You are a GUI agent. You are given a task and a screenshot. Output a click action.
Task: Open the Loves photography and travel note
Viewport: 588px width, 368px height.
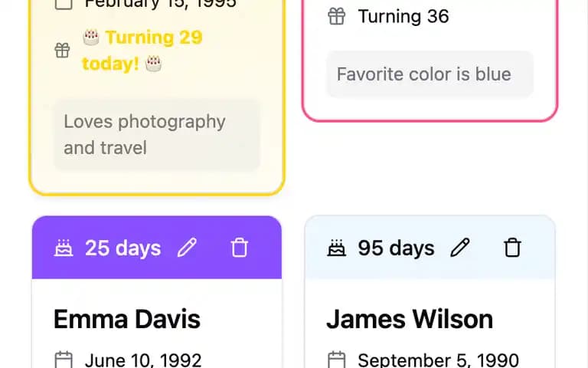[157, 135]
